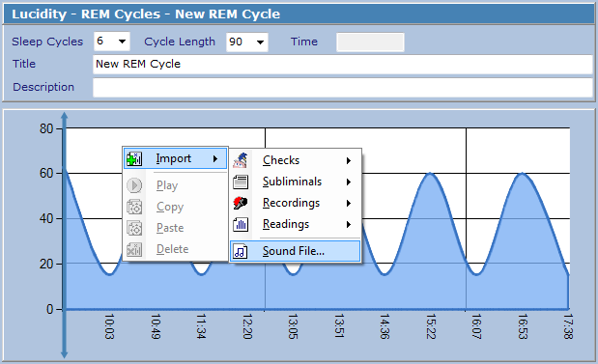This screenshot has height=364, width=598.
Task: Expand the Import submenu arrow
Action: click(x=215, y=159)
